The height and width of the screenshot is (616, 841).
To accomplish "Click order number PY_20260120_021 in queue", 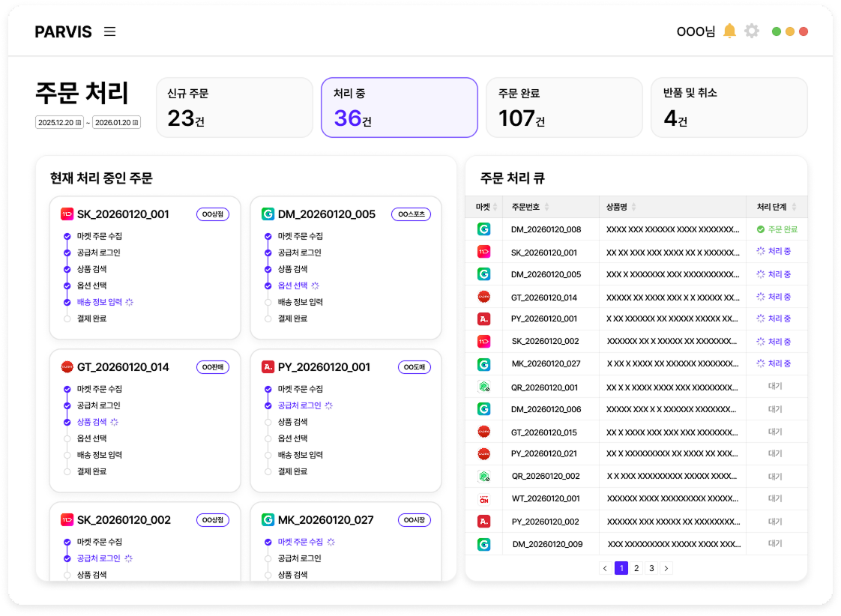I will click(x=544, y=453).
